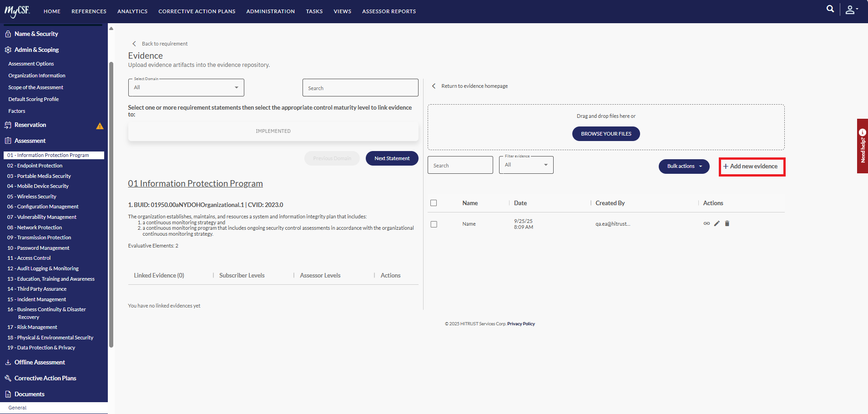Image resolution: width=868 pixels, height=414 pixels.
Task: Open the Filter evidence dropdown
Action: click(x=526, y=165)
